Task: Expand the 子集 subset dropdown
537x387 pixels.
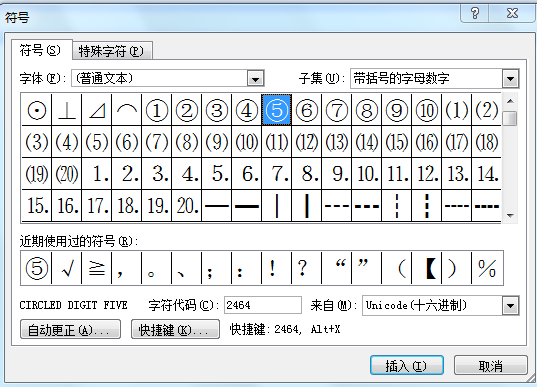Action: click(510, 79)
